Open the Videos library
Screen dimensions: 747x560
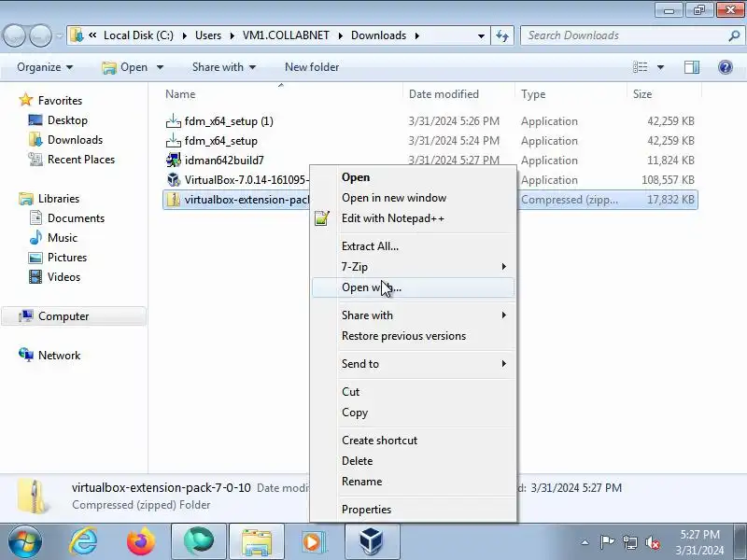pos(63,276)
